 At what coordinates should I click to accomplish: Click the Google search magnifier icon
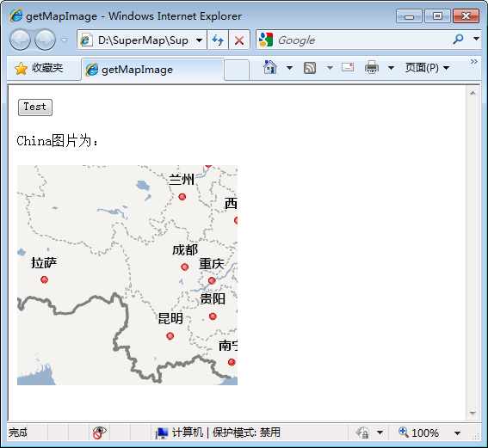[458, 40]
